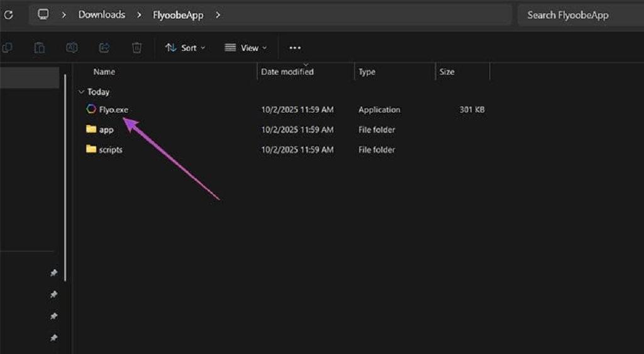
Task: Select the app folder icon
Action: (x=91, y=130)
